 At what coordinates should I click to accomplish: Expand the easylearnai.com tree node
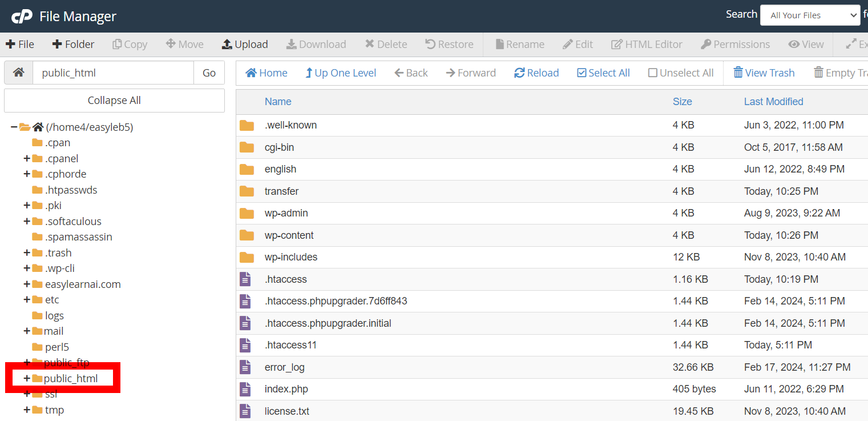pyautogui.click(x=27, y=284)
